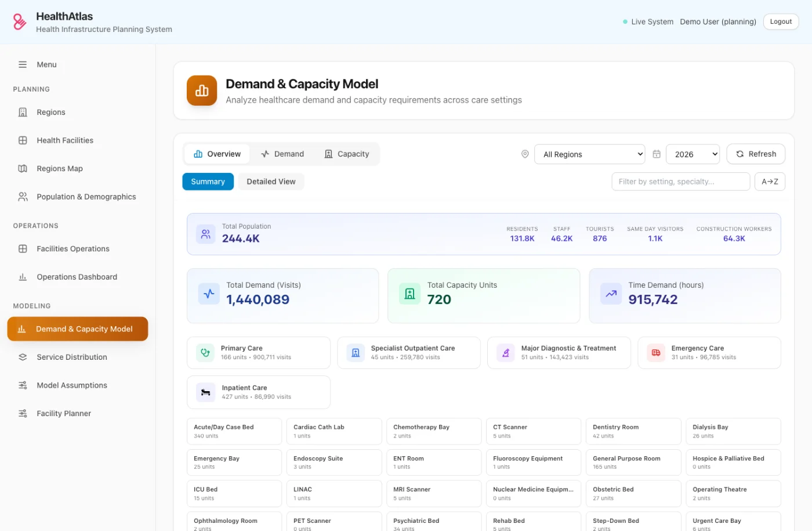Click the Total Capacity Units building icon
This screenshot has height=531, width=812.
tap(409, 294)
